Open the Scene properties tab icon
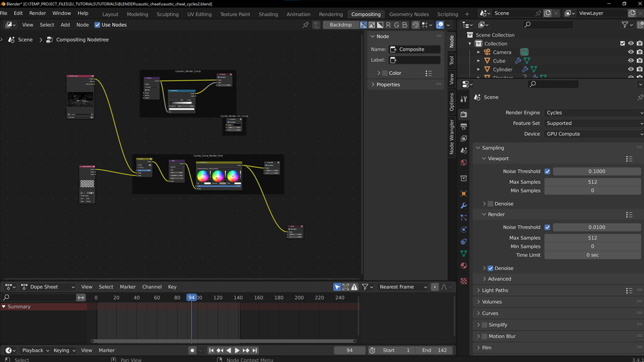The height and width of the screenshot is (362, 644). pyautogui.click(x=464, y=151)
